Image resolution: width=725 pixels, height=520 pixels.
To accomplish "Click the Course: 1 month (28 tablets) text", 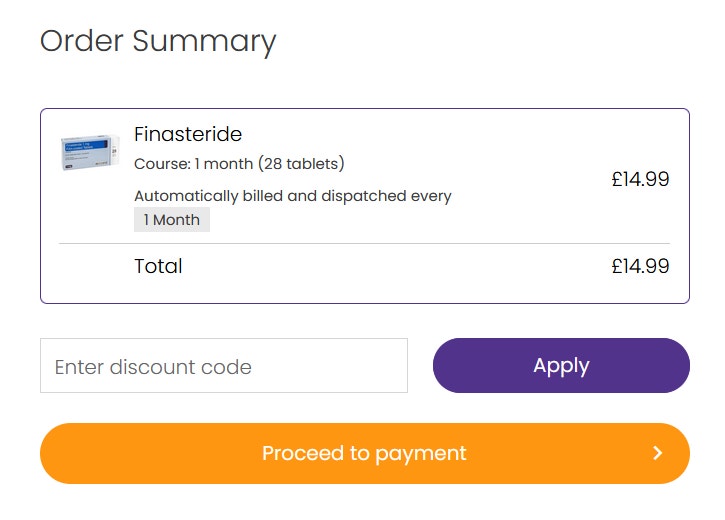I will (x=239, y=164).
